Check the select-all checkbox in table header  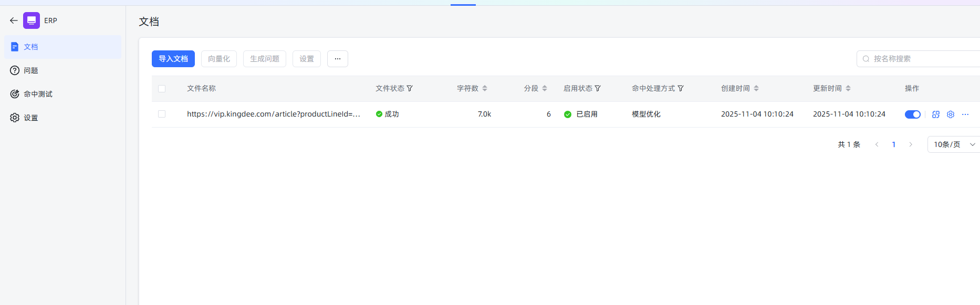162,89
